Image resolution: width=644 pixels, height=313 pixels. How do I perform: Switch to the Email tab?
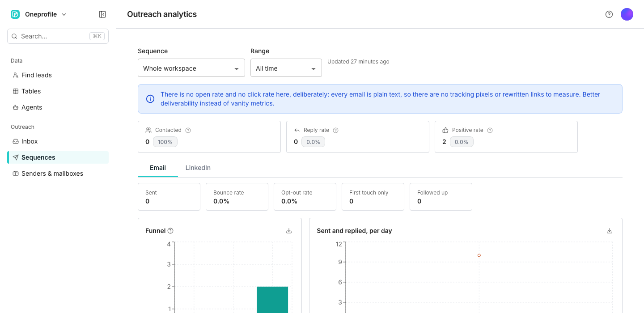(x=158, y=168)
